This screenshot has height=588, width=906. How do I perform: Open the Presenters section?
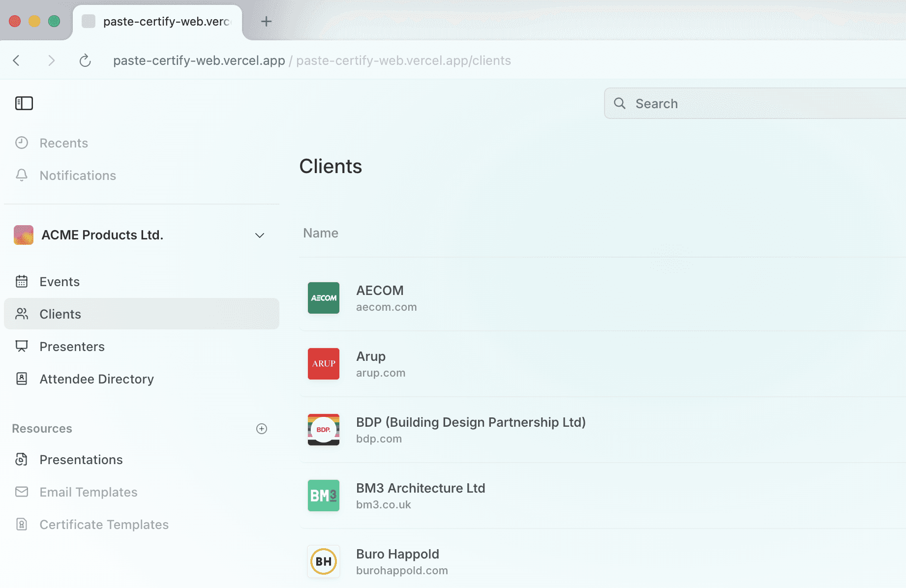pos(142,347)
